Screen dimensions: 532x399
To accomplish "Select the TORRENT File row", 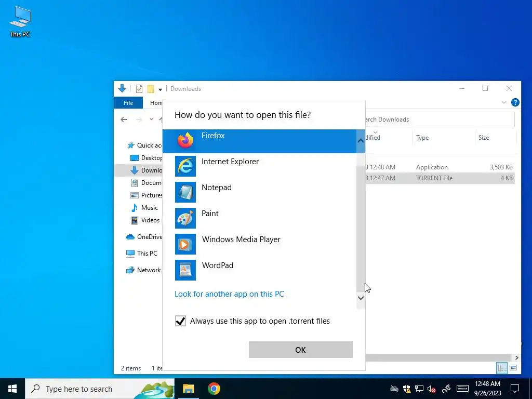I will pyautogui.click(x=440, y=178).
